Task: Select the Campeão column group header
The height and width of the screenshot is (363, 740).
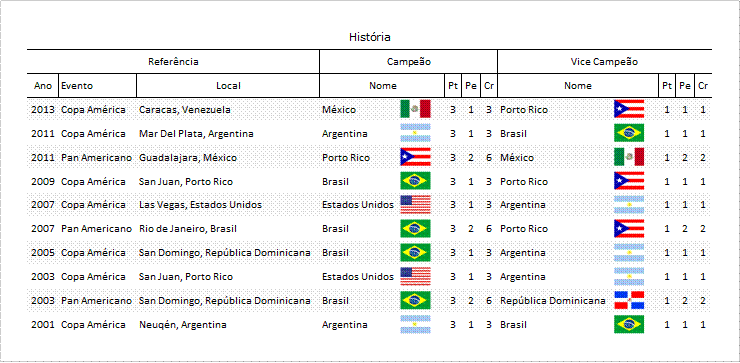Action: 409,62
